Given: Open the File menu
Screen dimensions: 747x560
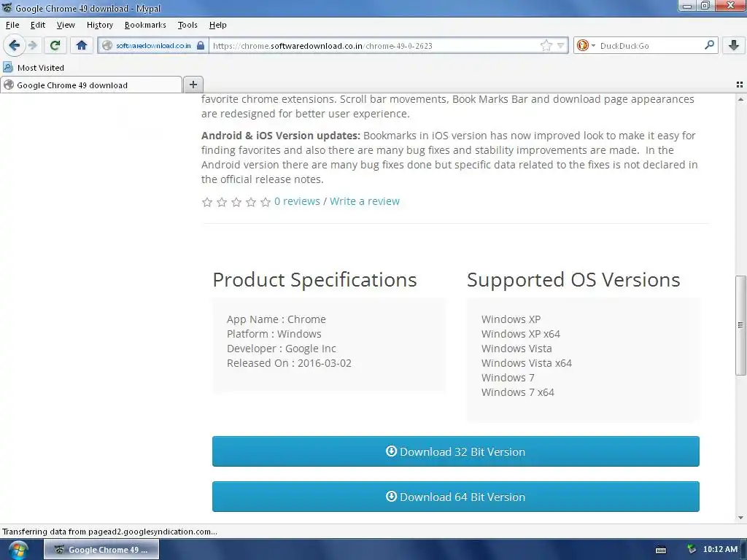Looking at the screenshot, I should point(12,25).
